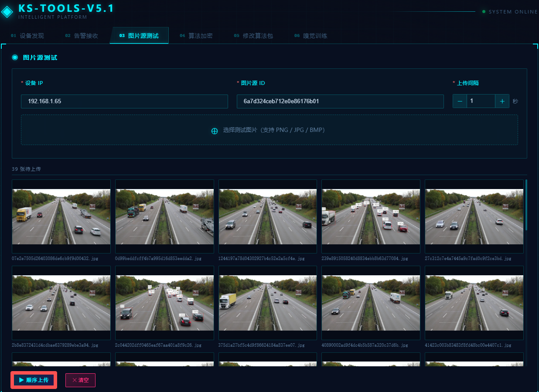The height and width of the screenshot is (392, 539).
Task: Click the 图片源测试 section heading icon
Action: tap(15, 57)
